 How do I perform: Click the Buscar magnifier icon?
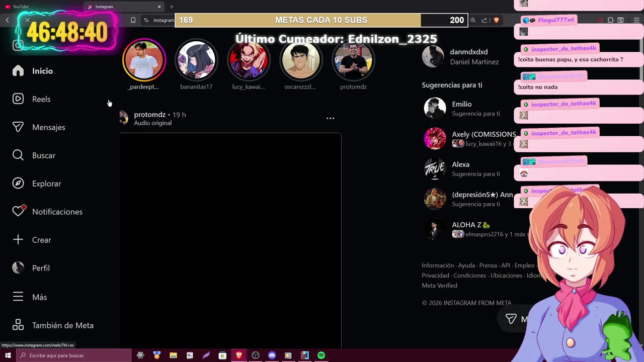(18, 155)
